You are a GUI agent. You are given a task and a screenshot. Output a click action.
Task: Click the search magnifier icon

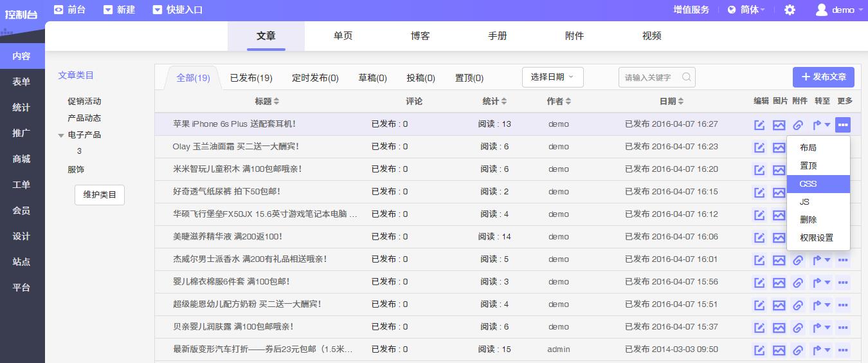pyautogui.click(x=687, y=77)
